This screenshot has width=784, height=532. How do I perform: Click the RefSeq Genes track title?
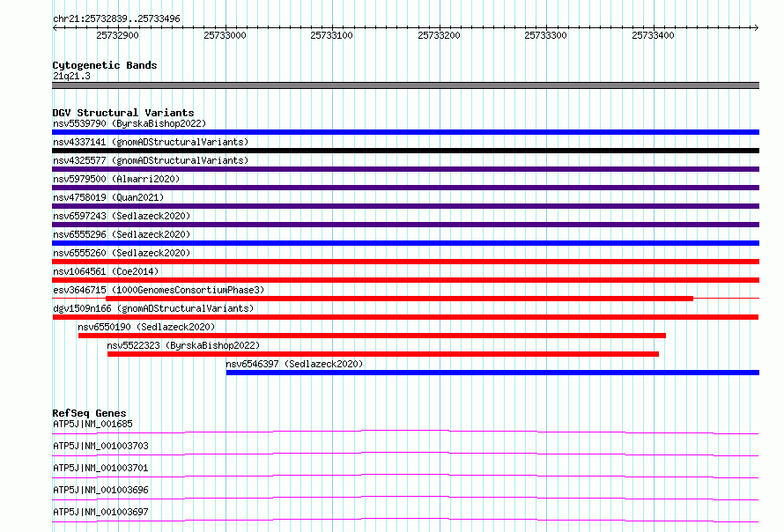click(89, 413)
